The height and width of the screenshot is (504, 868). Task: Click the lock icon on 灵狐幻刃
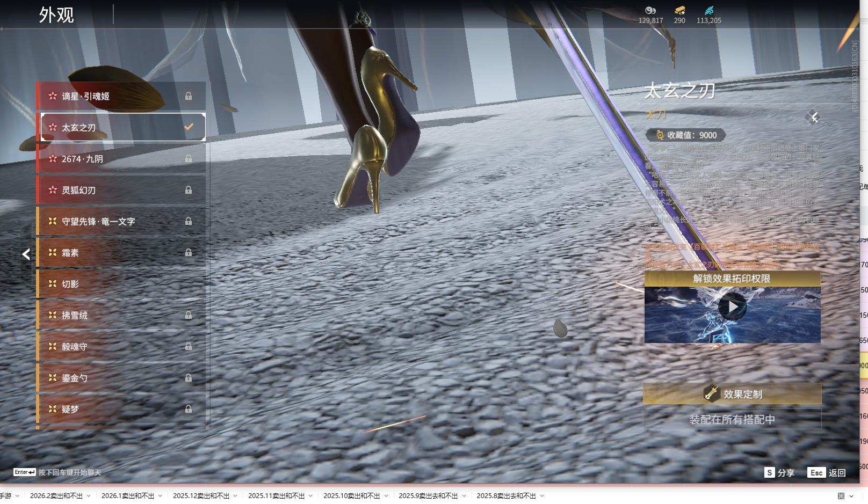[189, 190]
